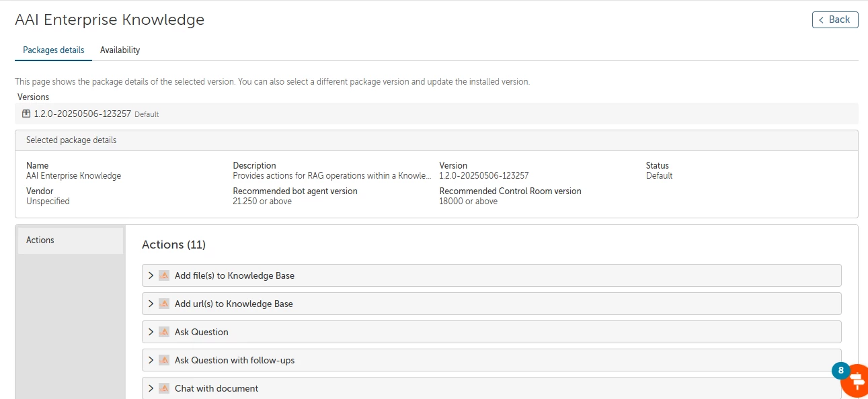Screen dimensions: 868x399
Task: Click the Default label next to version
Action: point(147,114)
